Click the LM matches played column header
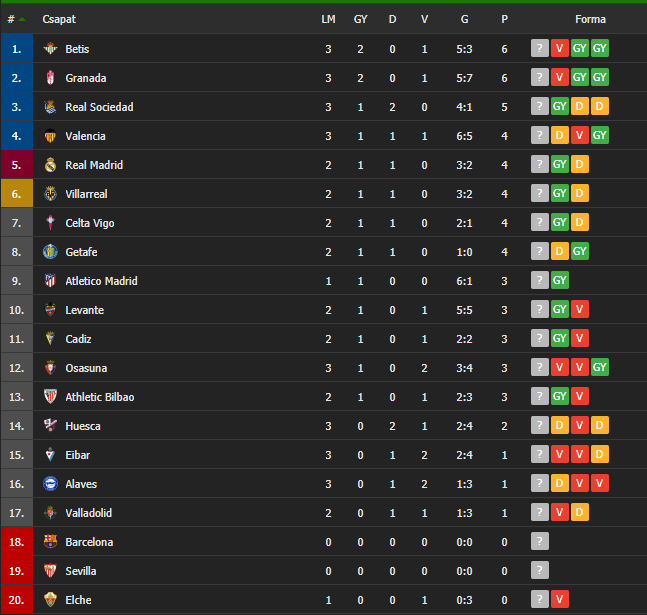The height and width of the screenshot is (615, 647). (328, 19)
